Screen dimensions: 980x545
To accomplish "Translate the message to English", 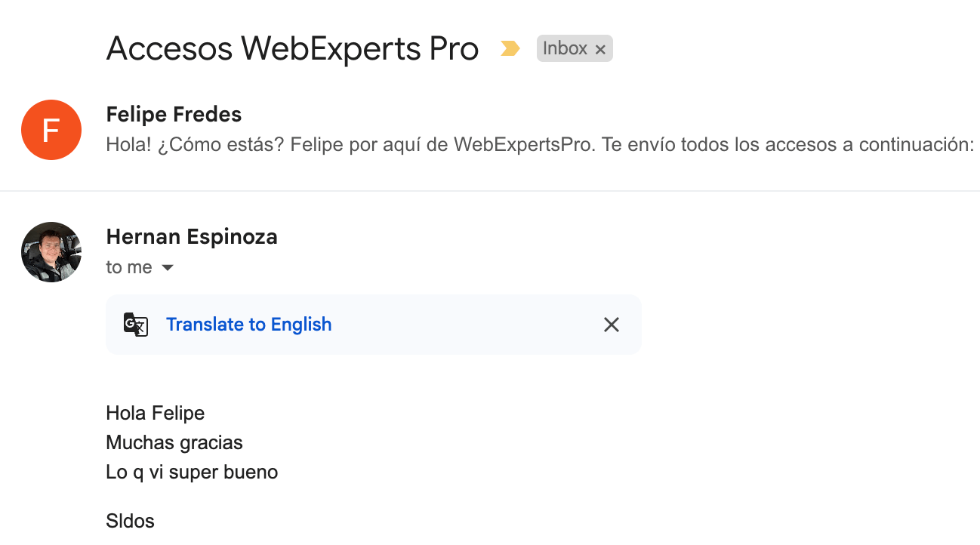I will click(248, 325).
